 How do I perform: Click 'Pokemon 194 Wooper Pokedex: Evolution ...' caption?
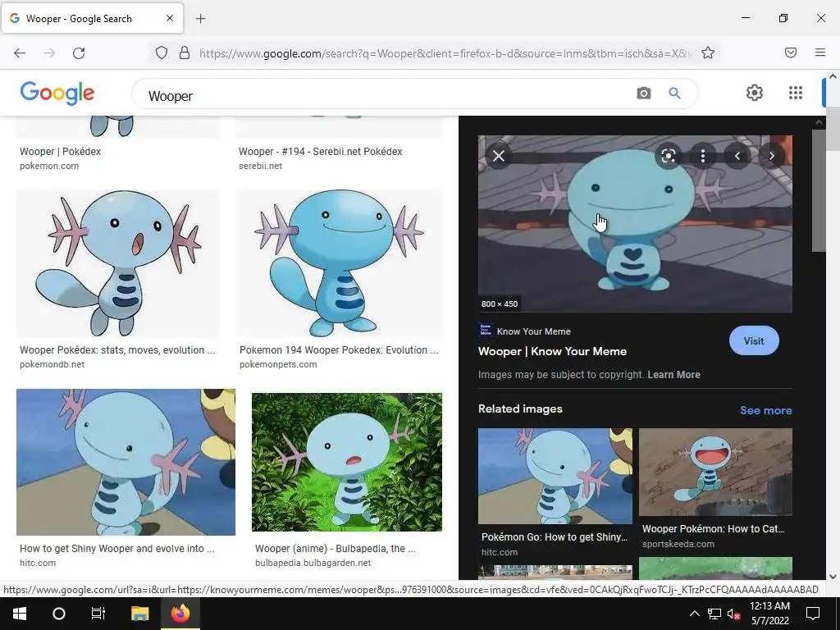pyautogui.click(x=339, y=350)
